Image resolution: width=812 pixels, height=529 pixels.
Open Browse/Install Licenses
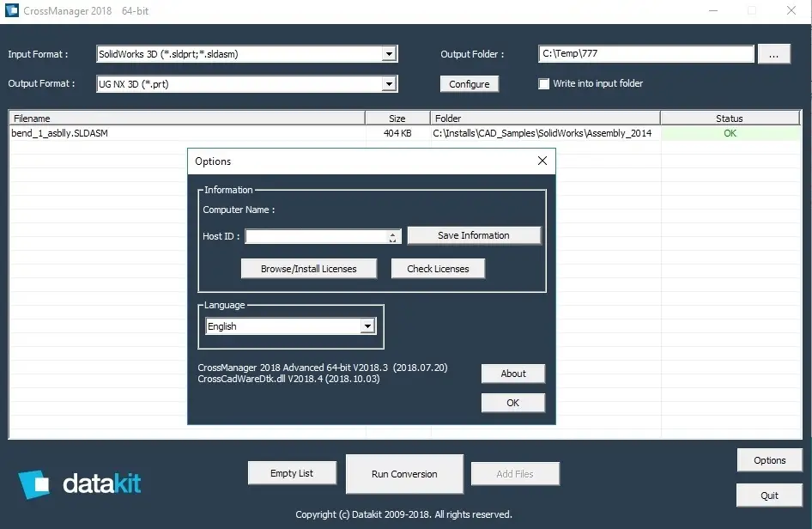click(x=309, y=269)
